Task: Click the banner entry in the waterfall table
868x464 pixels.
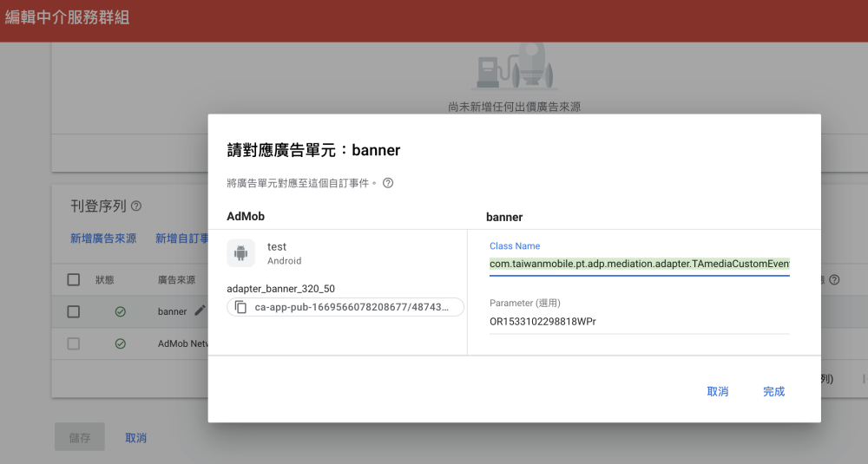Action: pos(172,312)
